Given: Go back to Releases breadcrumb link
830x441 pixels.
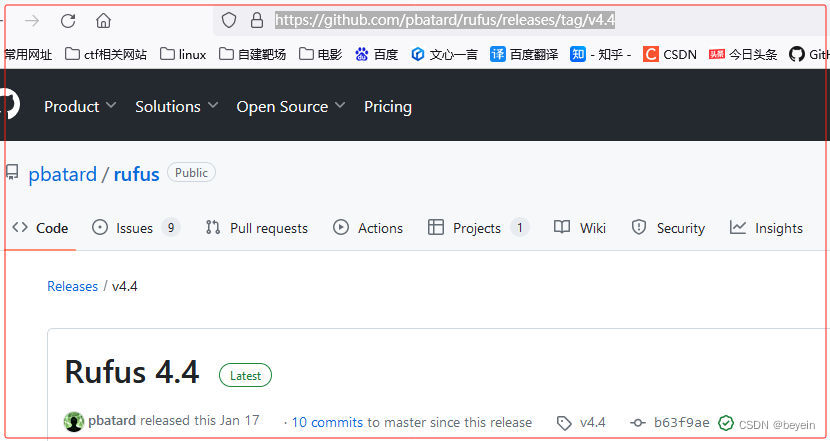Looking at the screenshot, I should point(73,286).
